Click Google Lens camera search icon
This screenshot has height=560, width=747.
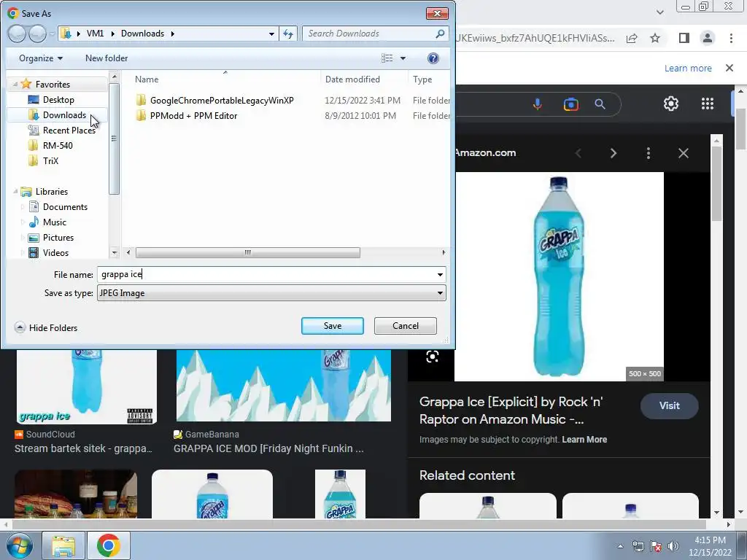pos(570,104)
